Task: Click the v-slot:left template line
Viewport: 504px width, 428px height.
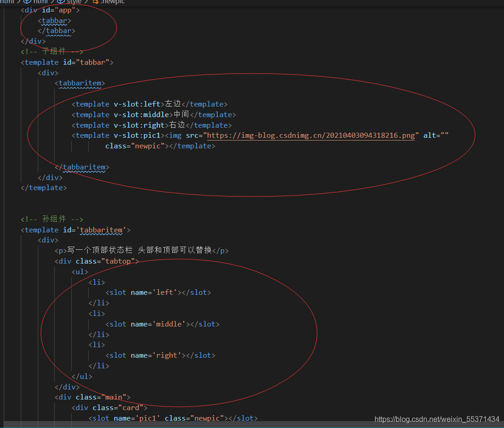Action: tap(150, 104)
